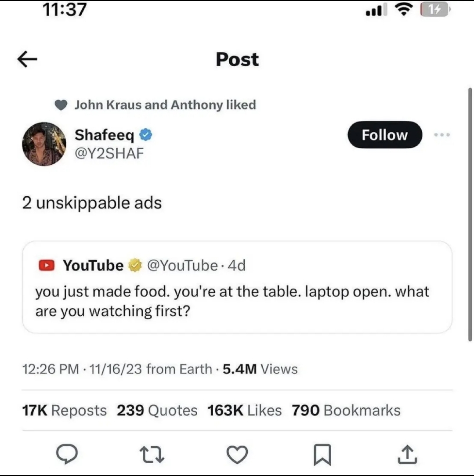The image size is (474, 476).
Task: Tap the gray heart icon beside liked notice
Action: (x=62, y=105)
